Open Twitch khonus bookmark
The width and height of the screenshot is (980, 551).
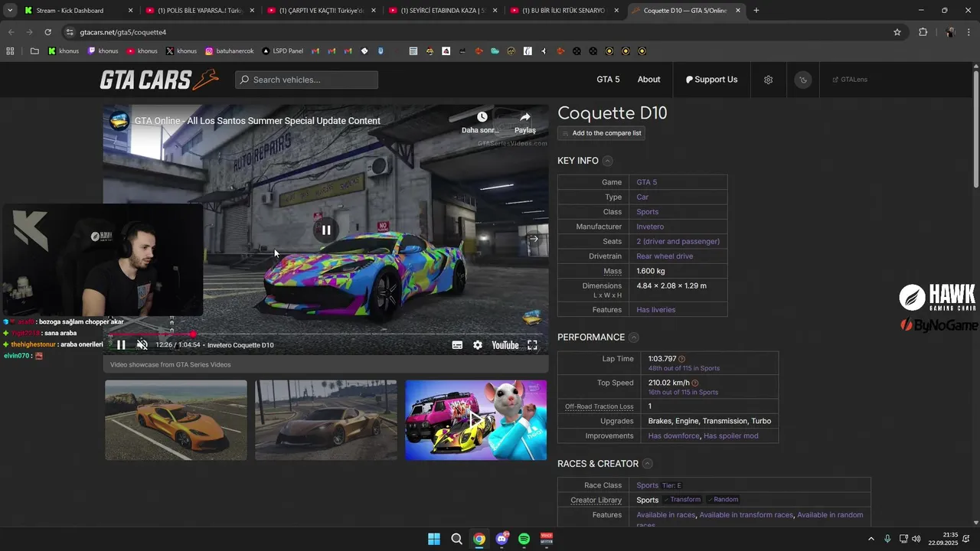tap(103, 51)
